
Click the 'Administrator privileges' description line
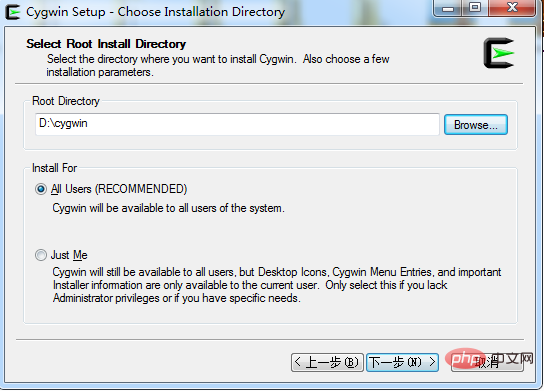pos(177,298)
